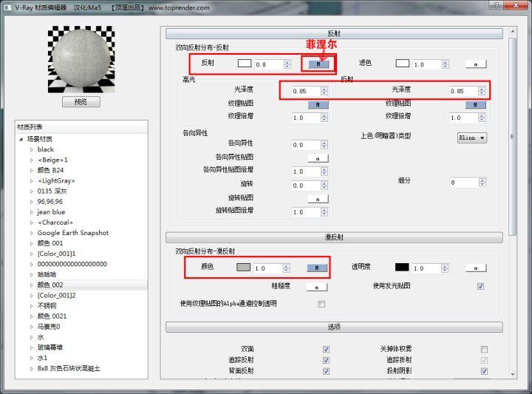
Task: Click the 透明度 map button
Action: [x=475, y=268]
